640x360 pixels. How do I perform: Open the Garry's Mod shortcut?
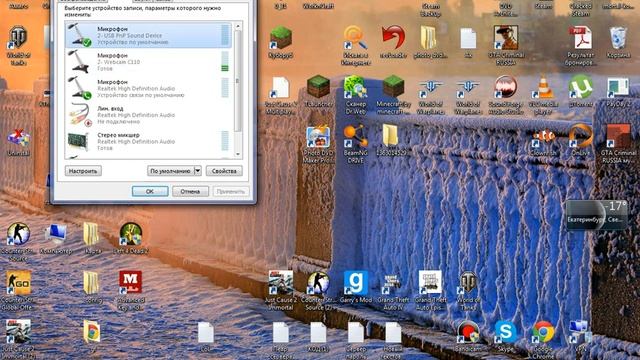(x=355, y=287)
